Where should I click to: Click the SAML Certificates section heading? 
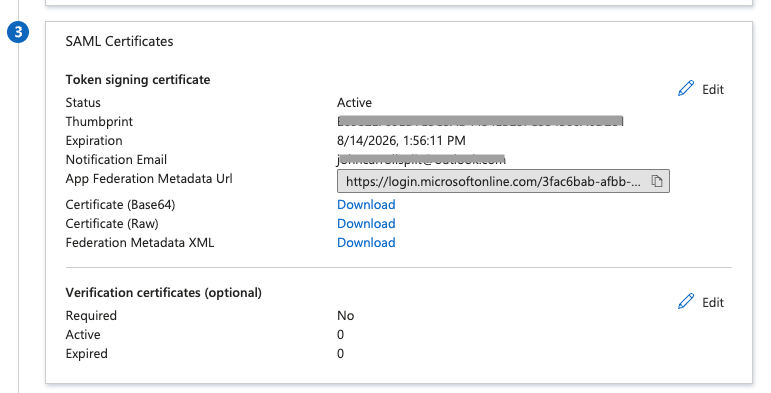click(119, 41)
